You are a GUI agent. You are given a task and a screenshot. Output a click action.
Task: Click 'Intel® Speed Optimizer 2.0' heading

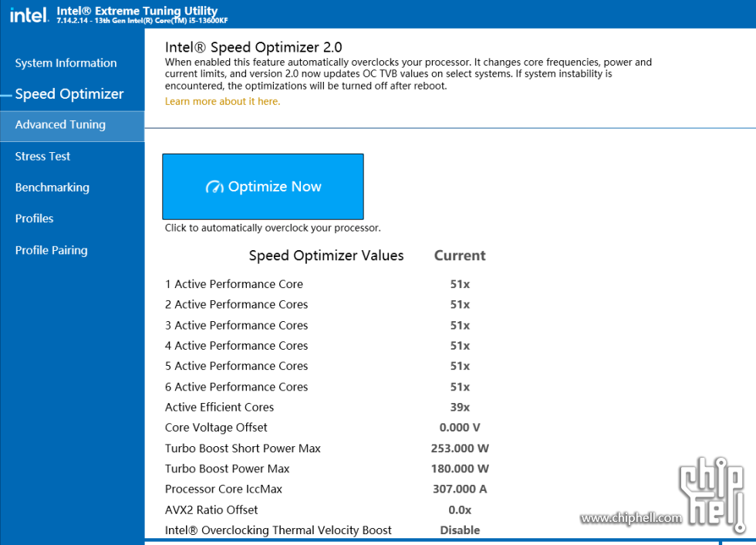click(253, 47)
